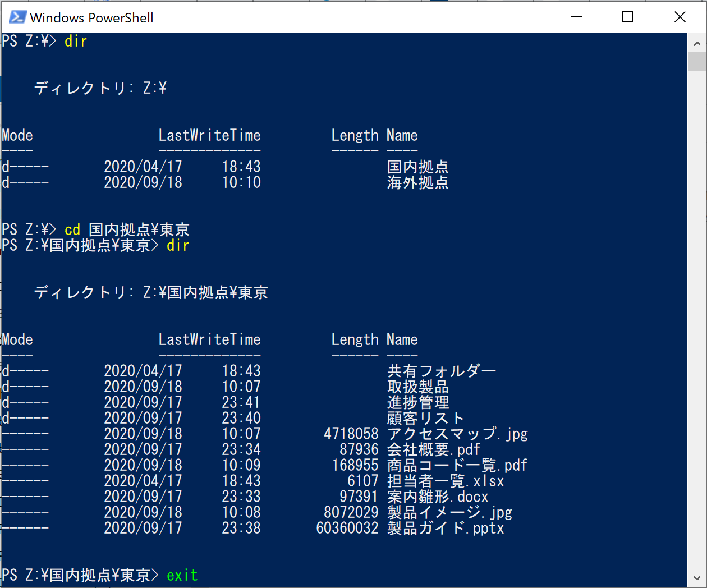
Task: Click the 製品ガイド.pptx file name
Action: pos(446,529)
